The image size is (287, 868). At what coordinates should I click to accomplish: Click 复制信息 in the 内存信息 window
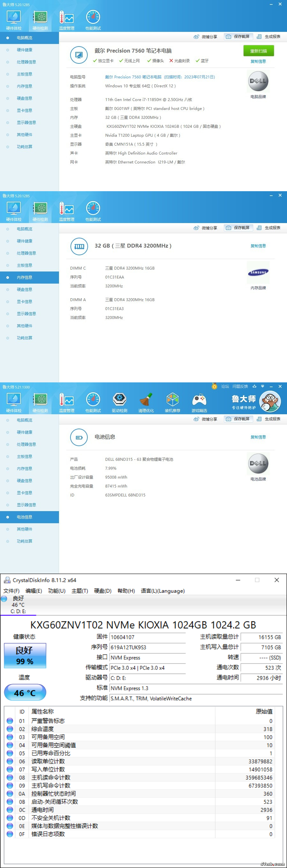[x=258, y=246]
